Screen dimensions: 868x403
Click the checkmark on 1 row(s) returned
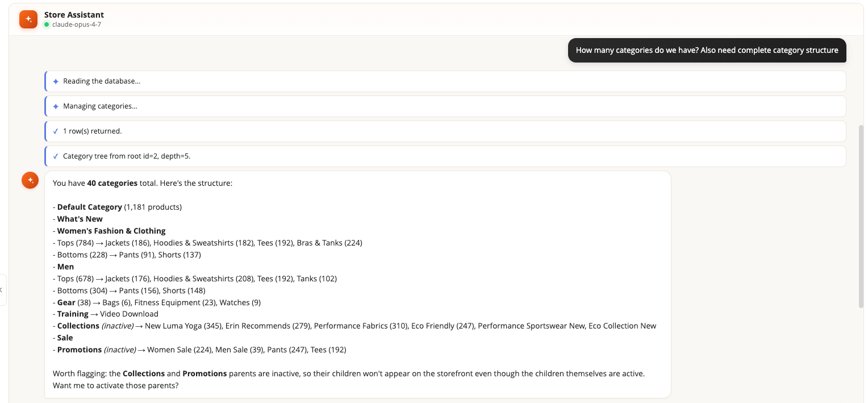click(x=56, y=131)
